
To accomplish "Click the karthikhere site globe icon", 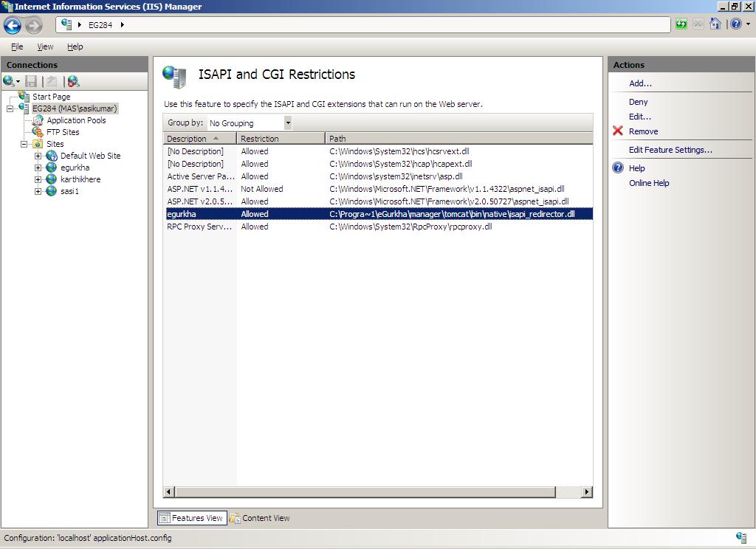I will click(52, 179).
